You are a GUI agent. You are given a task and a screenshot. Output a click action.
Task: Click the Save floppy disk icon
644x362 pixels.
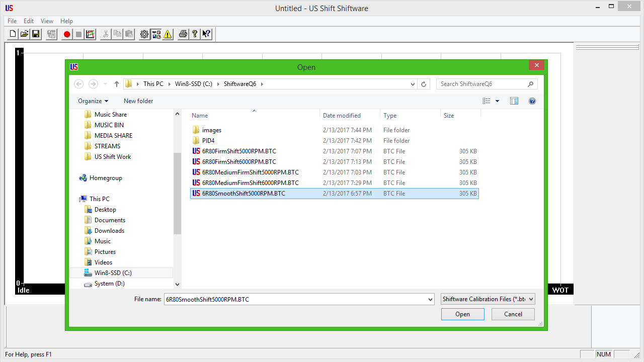tap(36, 34)
